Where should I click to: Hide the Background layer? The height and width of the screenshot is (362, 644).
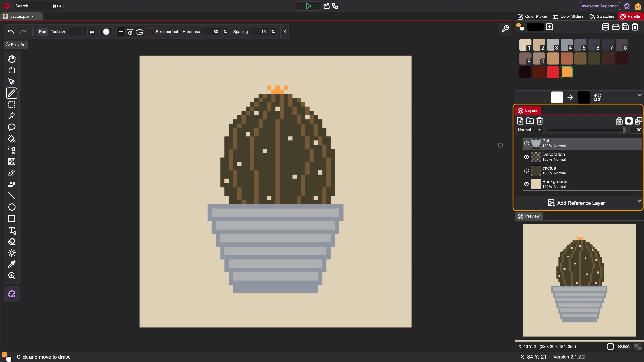[x=526, y=184]
